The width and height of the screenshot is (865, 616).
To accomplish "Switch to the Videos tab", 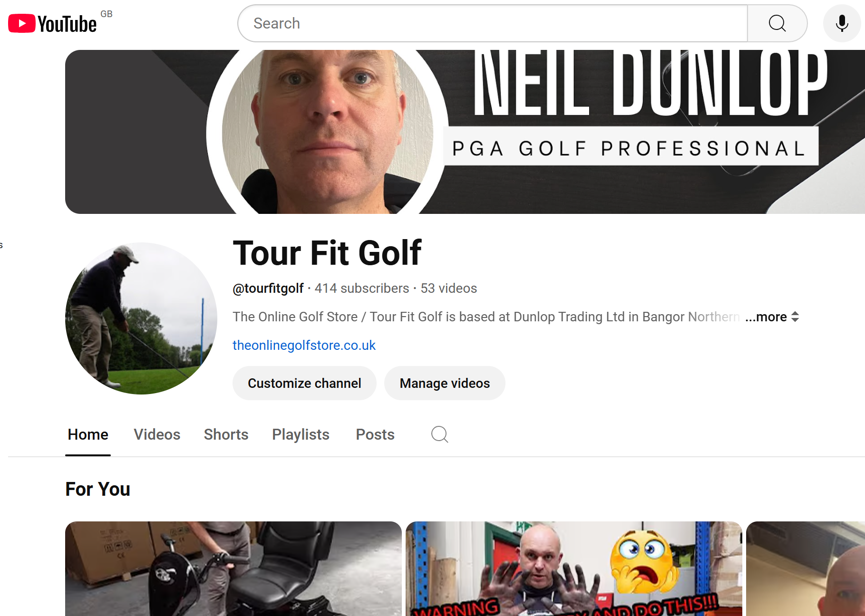I will click(x=157, y=434).
